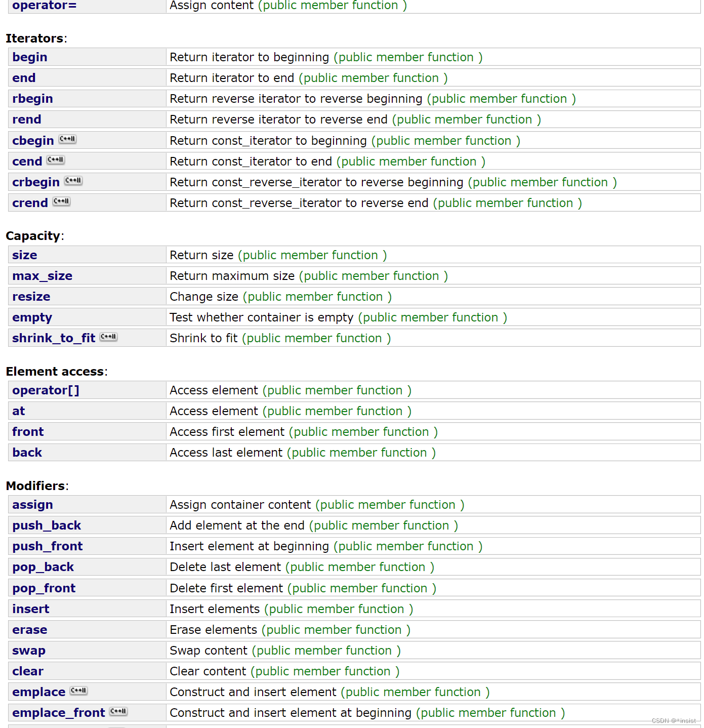
Task: Open the insert function link
Action: pos(31,609)
